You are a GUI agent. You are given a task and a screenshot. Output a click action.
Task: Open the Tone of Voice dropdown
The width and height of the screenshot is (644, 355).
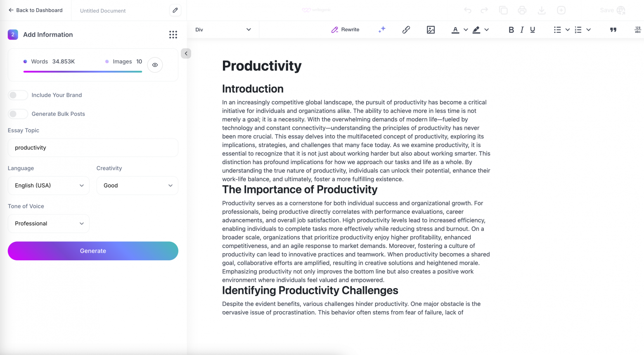tap(49, 224)
